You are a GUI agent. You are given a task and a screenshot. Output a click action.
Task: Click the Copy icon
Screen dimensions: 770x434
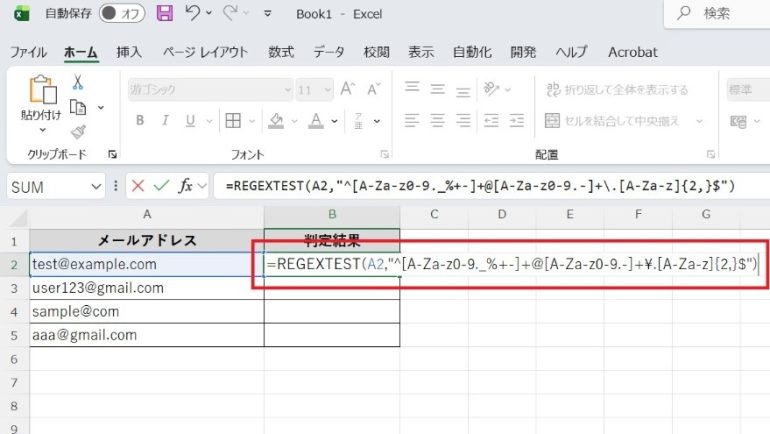tap(78, 107)
